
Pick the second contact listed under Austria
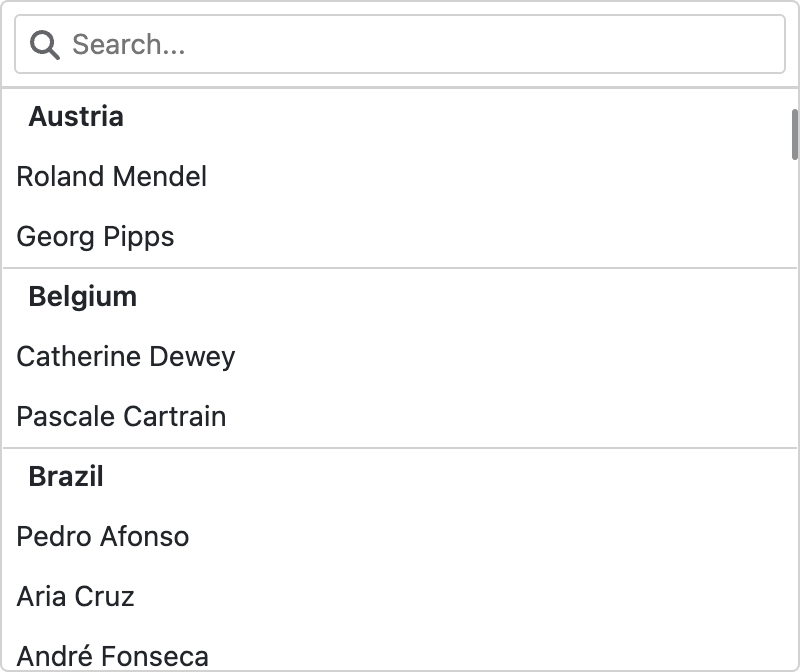click(x=96, y=237)
